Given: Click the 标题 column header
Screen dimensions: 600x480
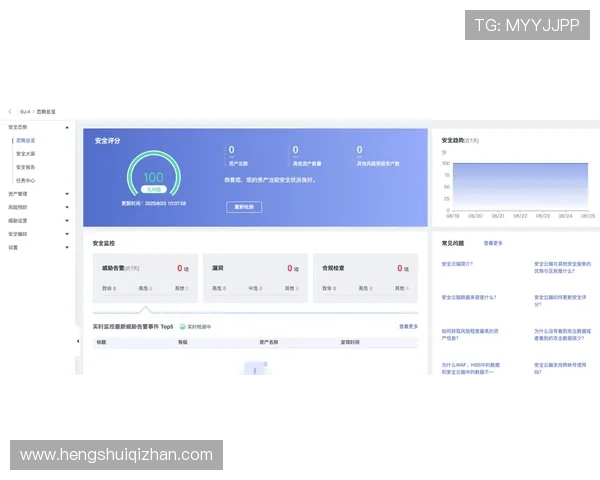Looking at the screenshot, I should (x=101, y=342).
